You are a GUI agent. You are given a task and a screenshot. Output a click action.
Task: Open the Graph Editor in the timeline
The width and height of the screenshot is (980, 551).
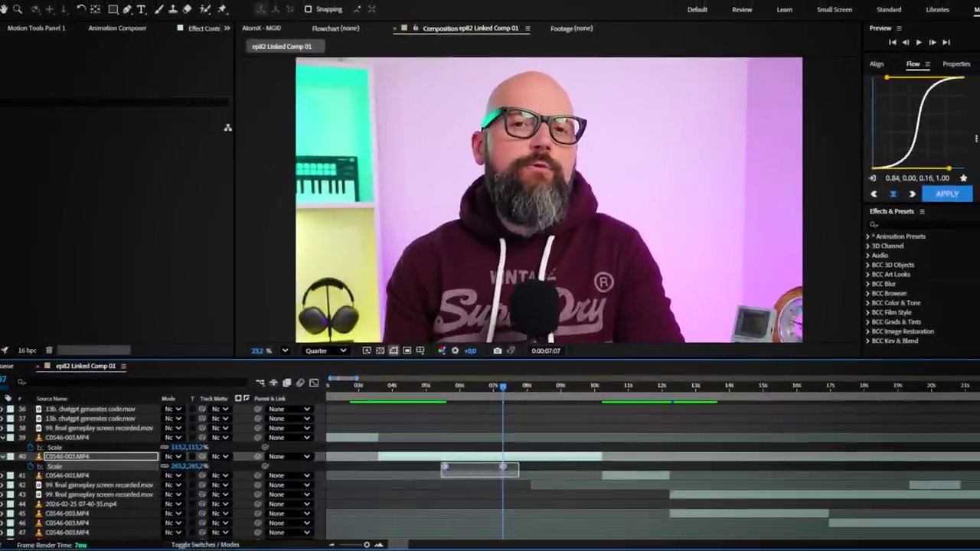(313, 383)
